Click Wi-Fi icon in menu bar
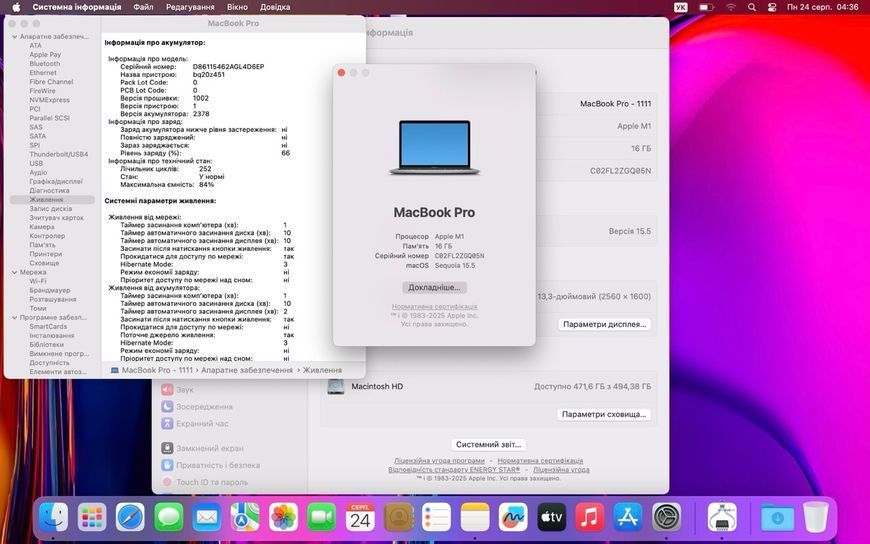 [731, 7]
